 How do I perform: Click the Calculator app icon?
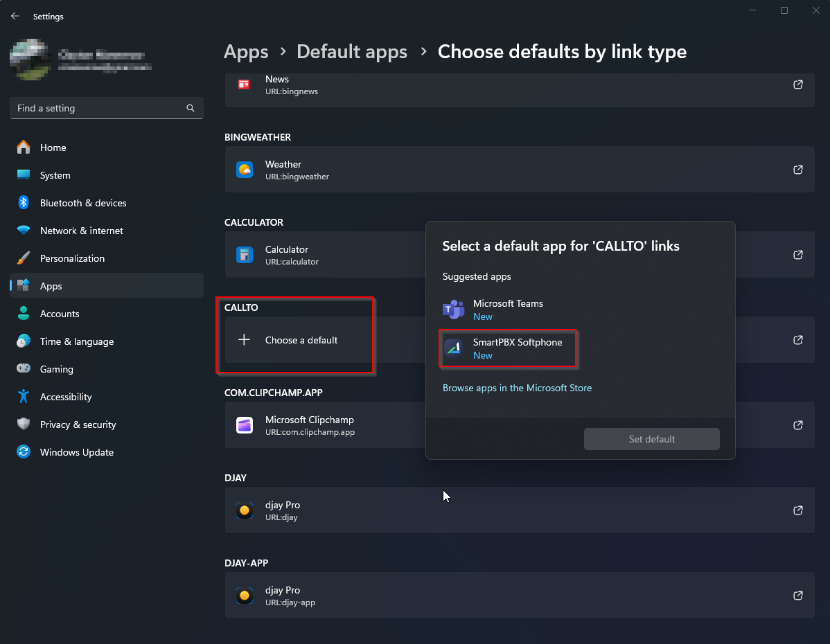(244, 255)
